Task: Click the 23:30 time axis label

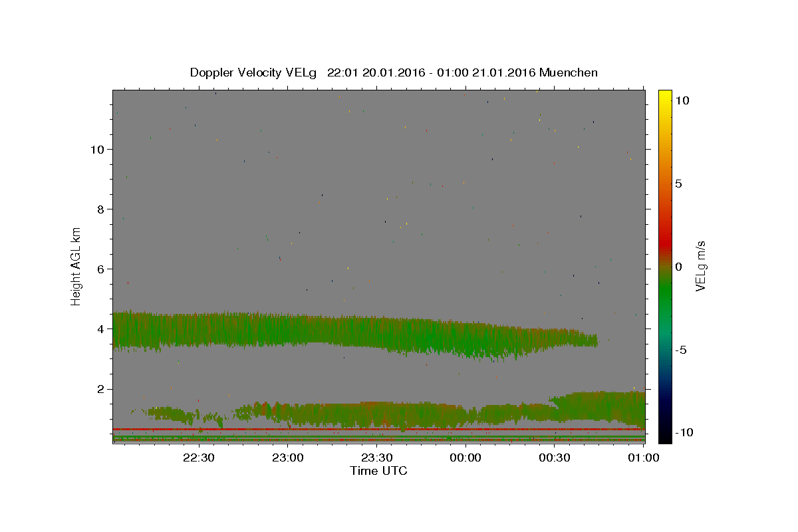Action: coord(376,458)
